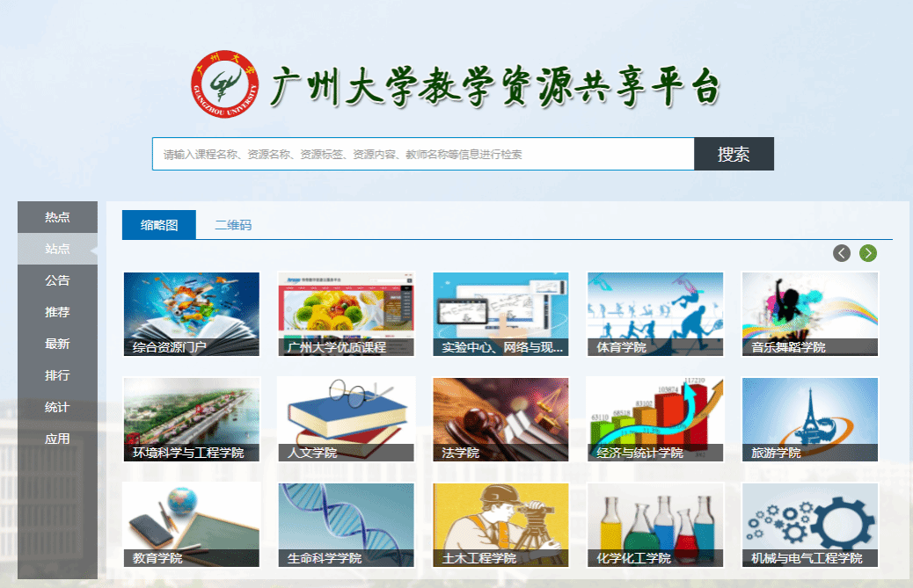This screenshot has height=588, width=913.
Task: Open the 生命科学学院 thumbnail
Action: (x=346, y=526)
